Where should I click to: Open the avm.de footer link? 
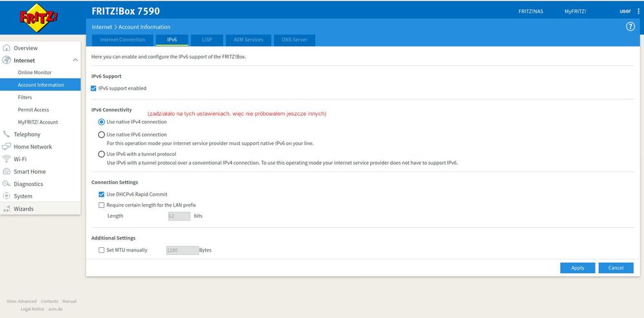tap(55, 309)
